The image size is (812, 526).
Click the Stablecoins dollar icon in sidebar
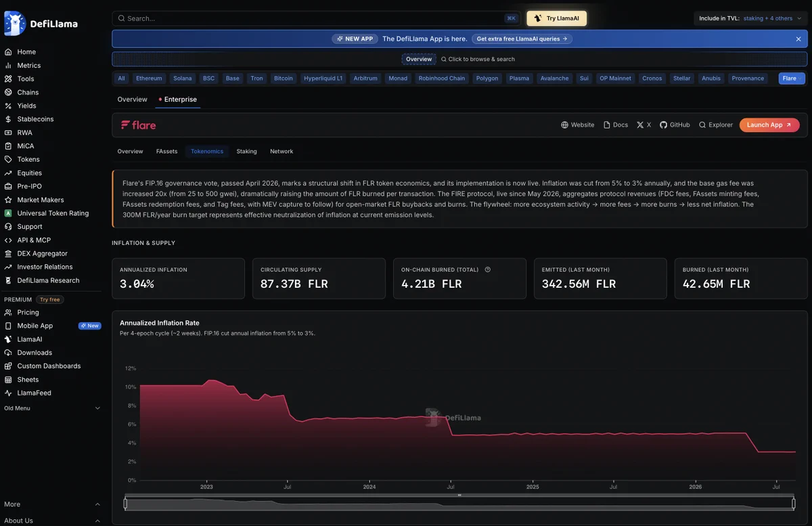point(8,119)
